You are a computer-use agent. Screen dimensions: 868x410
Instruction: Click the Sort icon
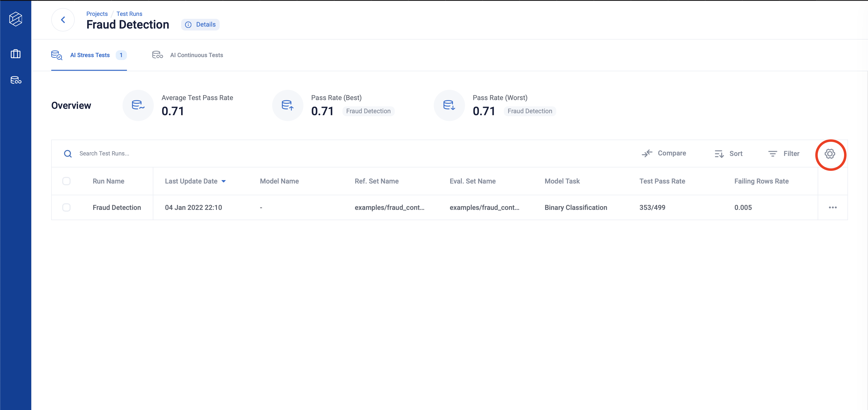coord(719,154)
